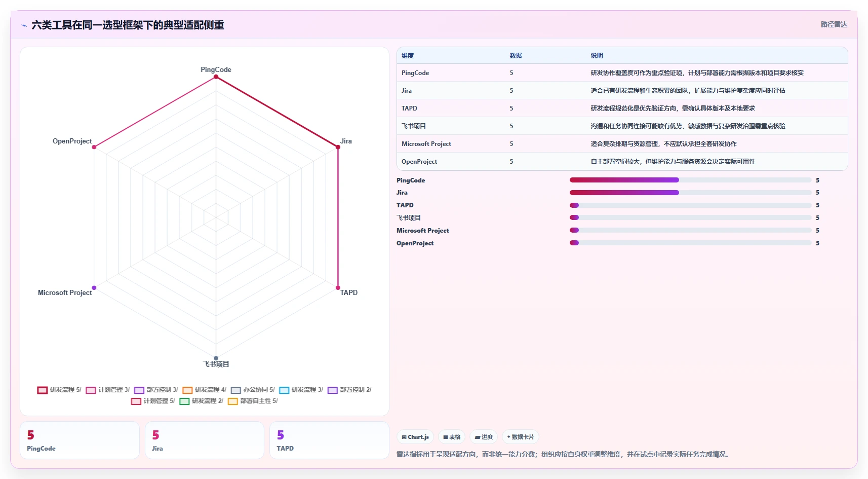This screenshot has height=479, width=868.
Task: Click the Chart.js chip
Action: tap(415, 437)
